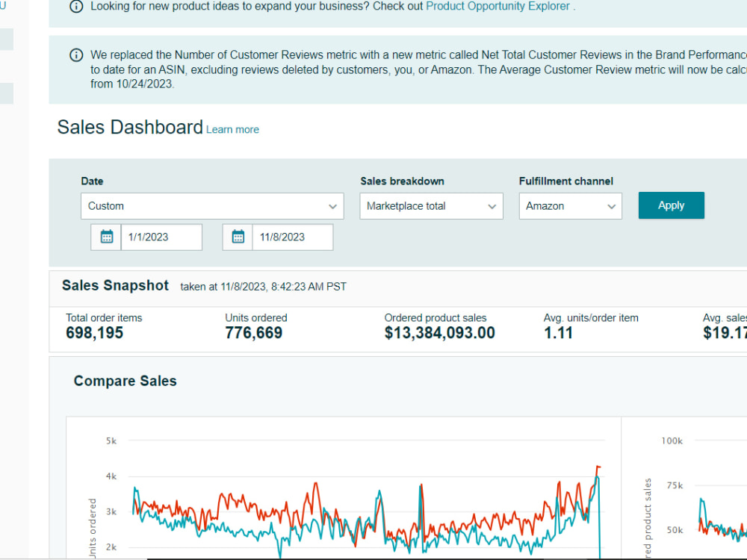Image resolution: width=747 pixels, height=560 pixels.
Task: Click the Learn more link
Action: (232, 129)
